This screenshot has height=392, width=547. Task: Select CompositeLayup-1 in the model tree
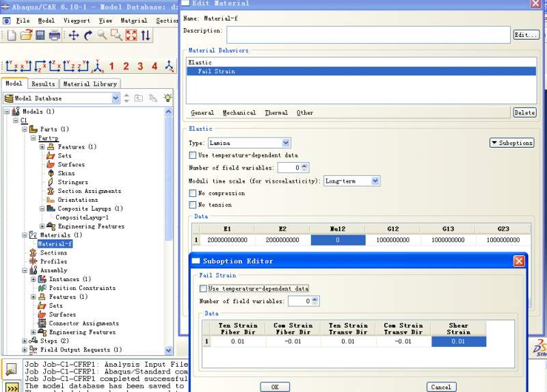(x=82, y=218)
